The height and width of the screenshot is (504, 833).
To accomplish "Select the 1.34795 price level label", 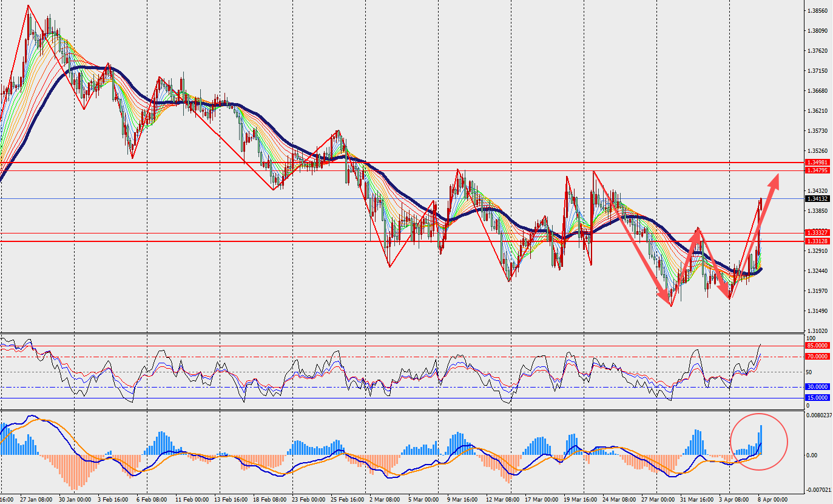I will pyautogui.click(x=817, y=170).
